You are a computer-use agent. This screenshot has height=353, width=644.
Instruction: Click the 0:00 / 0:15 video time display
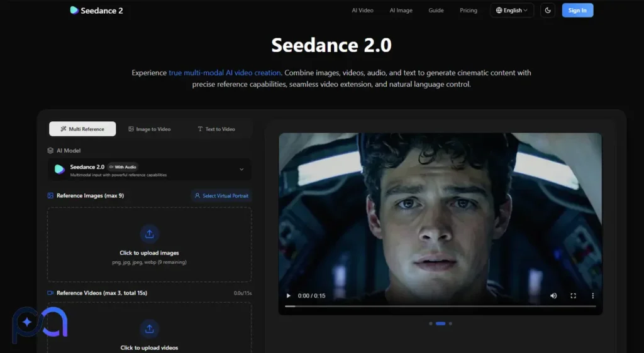point(311,296)
